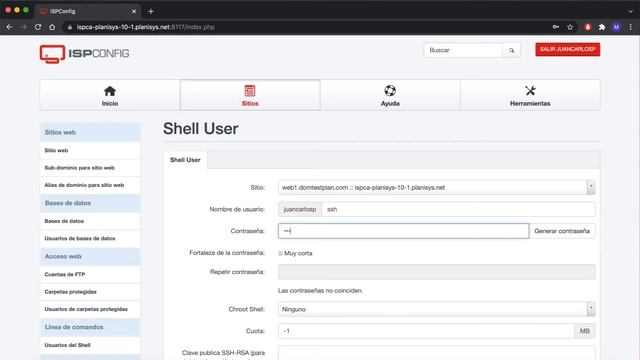Click the Acceso web sidebar header
This screenshot has height=360, width=640.
coord(90,256)
